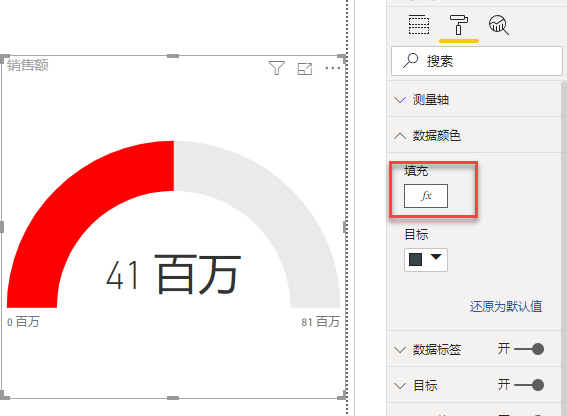Open the gauge visual filter icon

click(x=277, y=68)
